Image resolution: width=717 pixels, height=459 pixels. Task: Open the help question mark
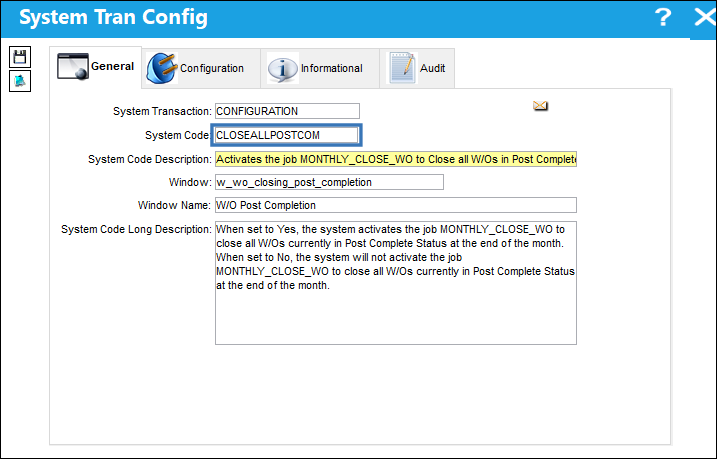pos(663,18)
